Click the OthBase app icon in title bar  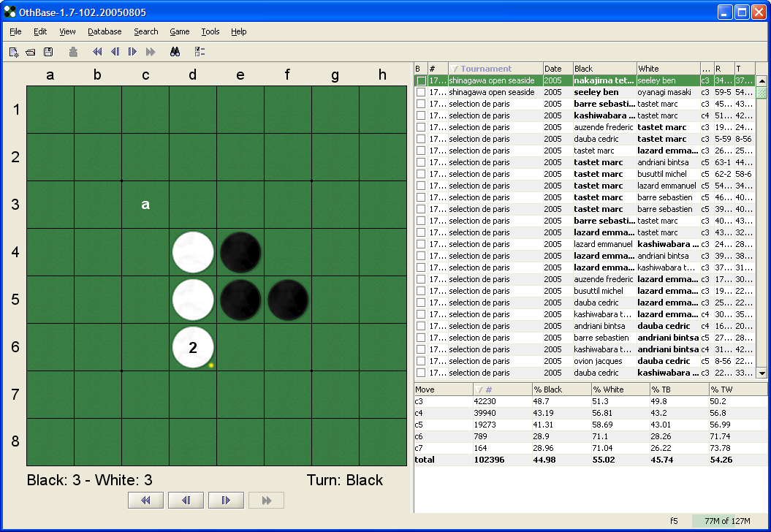coord(10,12)
